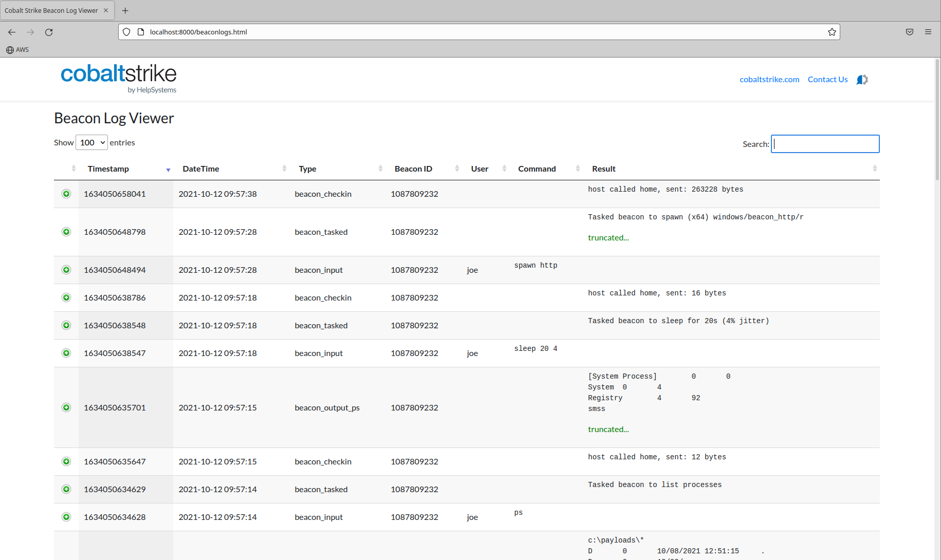Viewport: 941px width, 560px height.
Task: Open the Firefox application menu
Action: (x=928, y=32)
